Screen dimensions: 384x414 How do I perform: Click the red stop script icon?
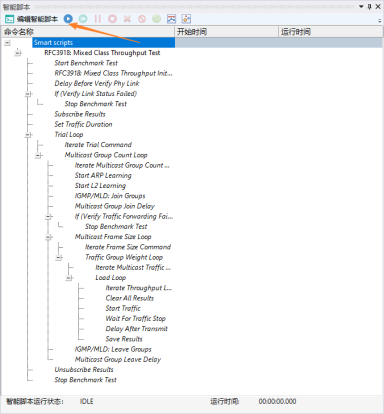(x=113, y=19)
